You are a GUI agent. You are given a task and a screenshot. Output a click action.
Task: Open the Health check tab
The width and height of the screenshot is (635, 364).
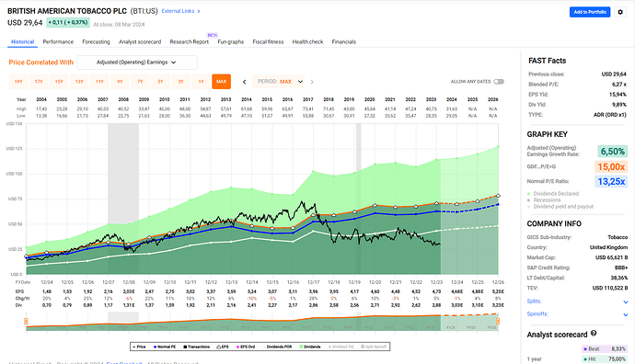[x=307, y=41]
